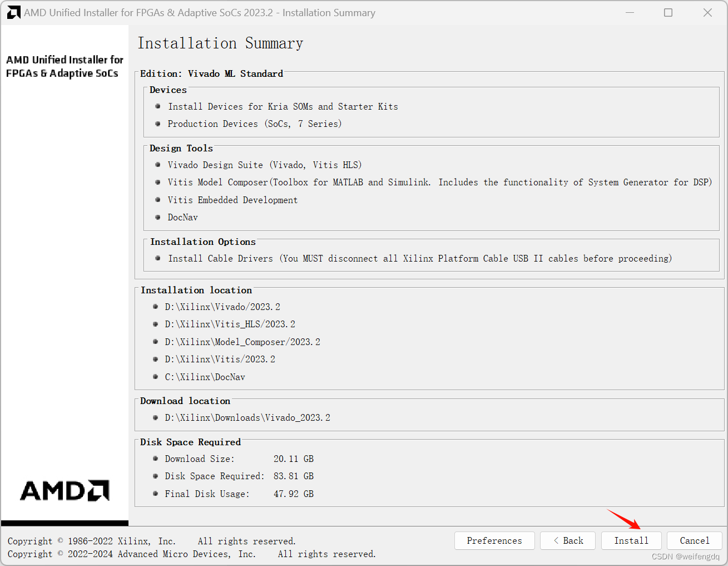Viewport: 728px width, 566px height.
Task: Click the bold 'Disk Space Required' section label
Action: click(190, 442)
